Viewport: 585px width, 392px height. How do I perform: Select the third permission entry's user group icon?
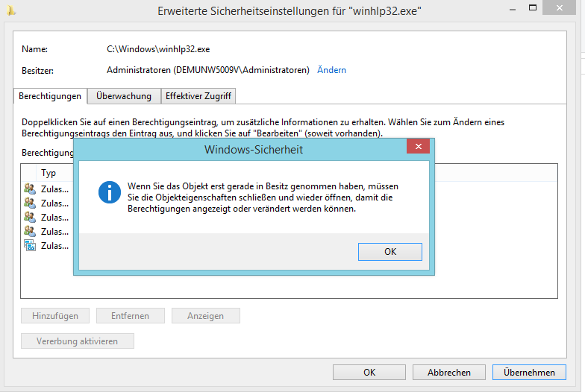point(30,217)
